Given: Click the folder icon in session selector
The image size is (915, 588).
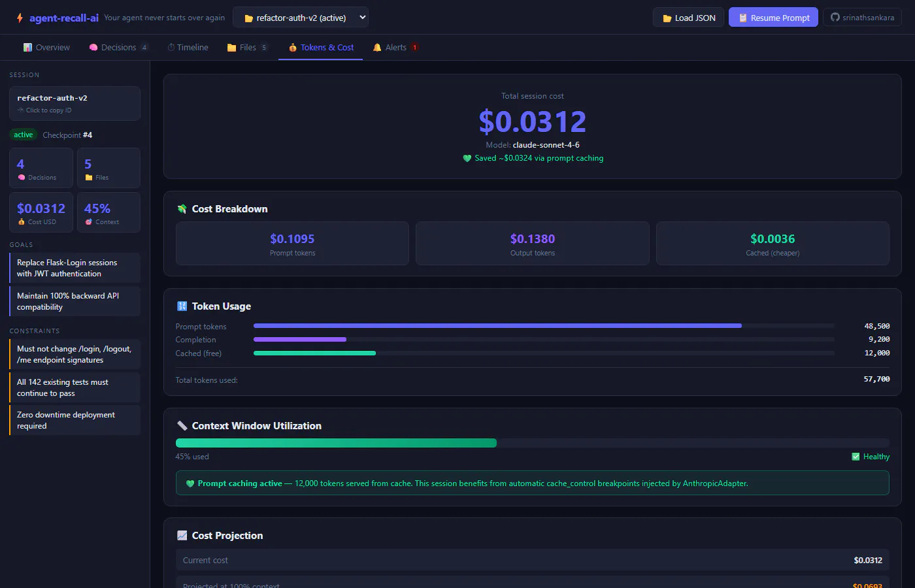Looking at the screenshot, I should point(248,18).
